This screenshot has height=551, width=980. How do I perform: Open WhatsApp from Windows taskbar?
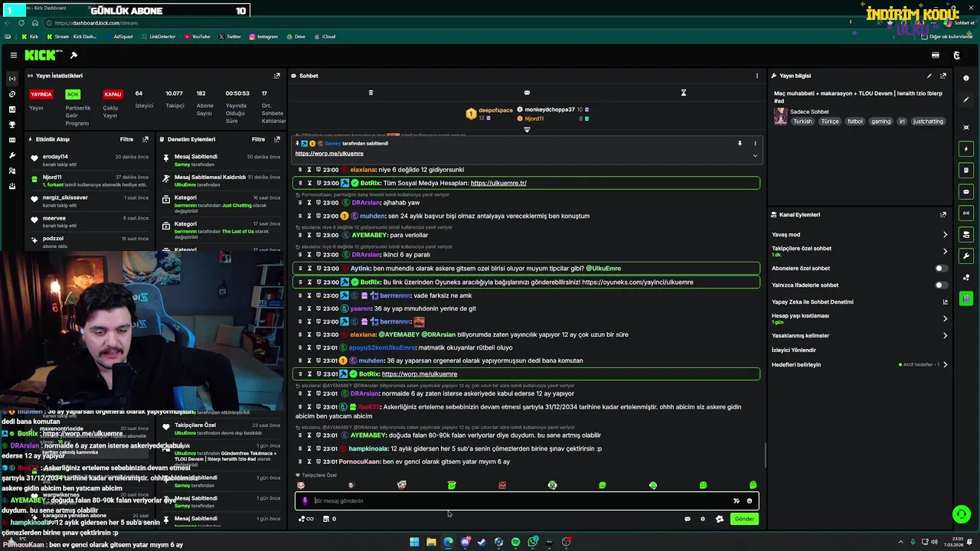click(532, 542)
